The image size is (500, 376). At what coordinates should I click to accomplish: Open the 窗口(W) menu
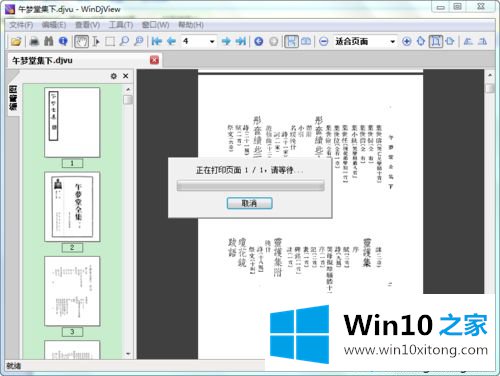pyautogui.click(x=155, y=25)
